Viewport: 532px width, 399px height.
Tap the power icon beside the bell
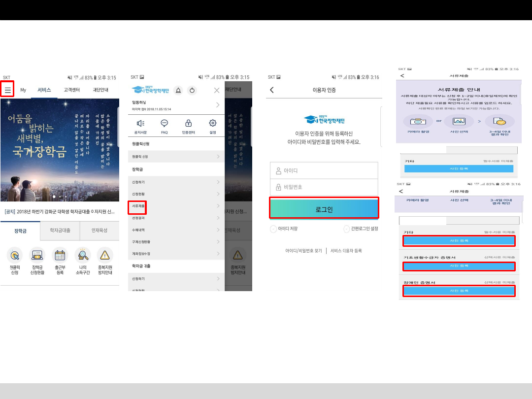192,90
